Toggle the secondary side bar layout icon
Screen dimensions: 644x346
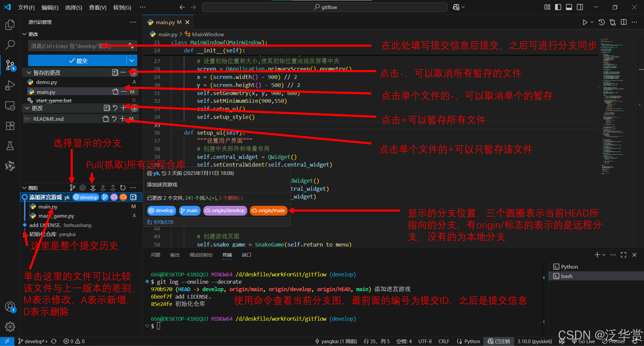pyautogui.click(x=580, y=7)
